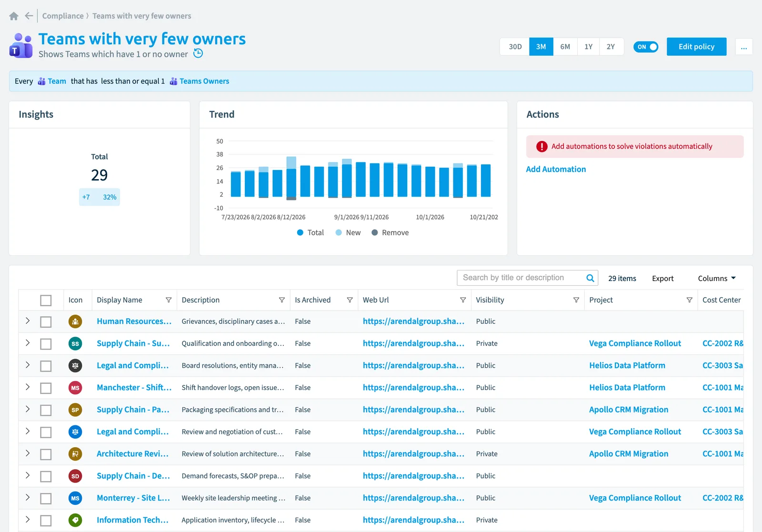Image resolution: width=762 pixels, height=532 pixels.
Task: Expand the Supply Chain - Su row
Action: [28, 343]
